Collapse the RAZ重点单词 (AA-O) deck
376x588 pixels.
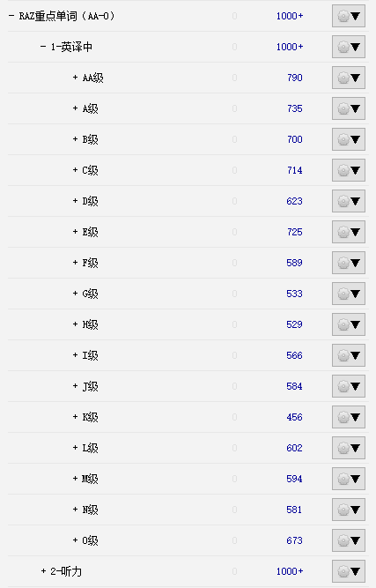pos(11,16)
